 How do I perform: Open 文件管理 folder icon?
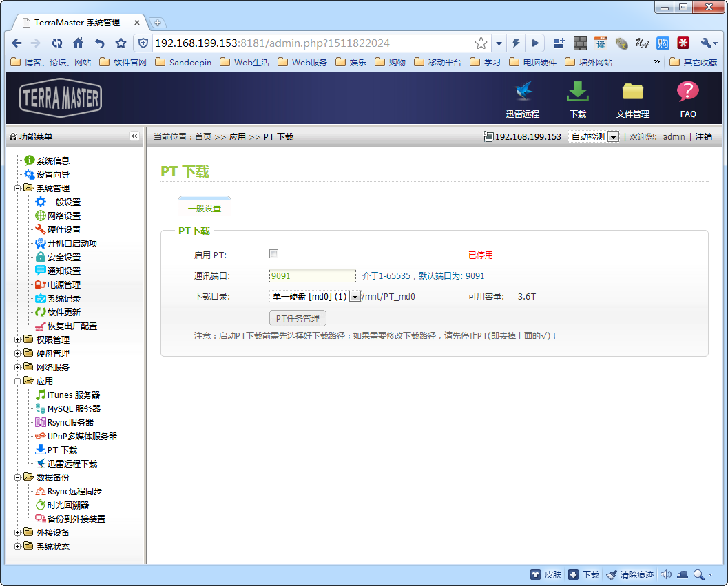[x=632, y=93]
